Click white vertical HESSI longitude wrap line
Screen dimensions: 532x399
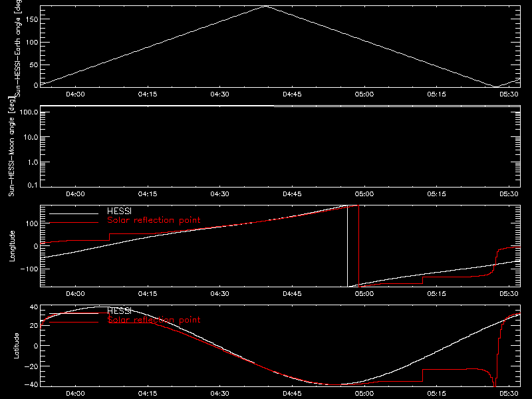347,246
